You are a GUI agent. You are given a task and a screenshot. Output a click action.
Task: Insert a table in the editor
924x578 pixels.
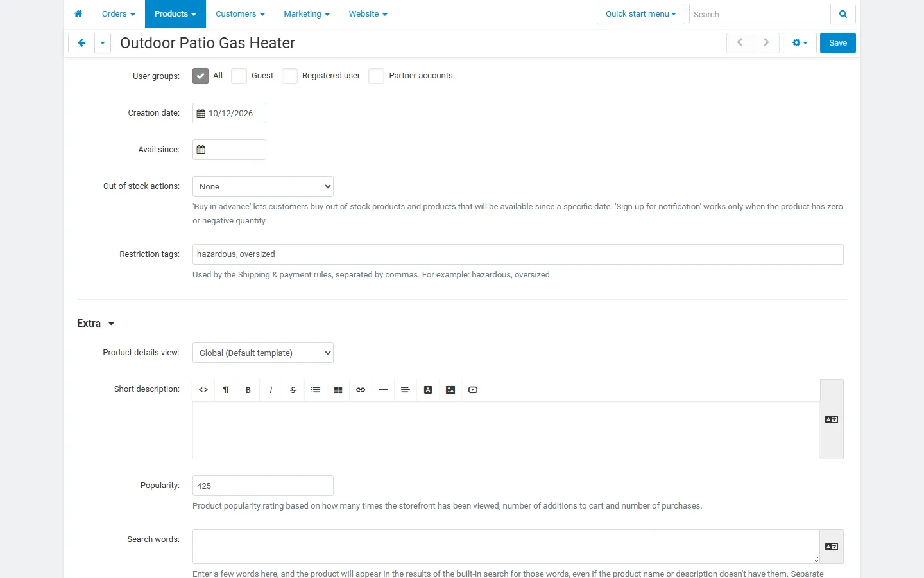(x=338, y=390)
